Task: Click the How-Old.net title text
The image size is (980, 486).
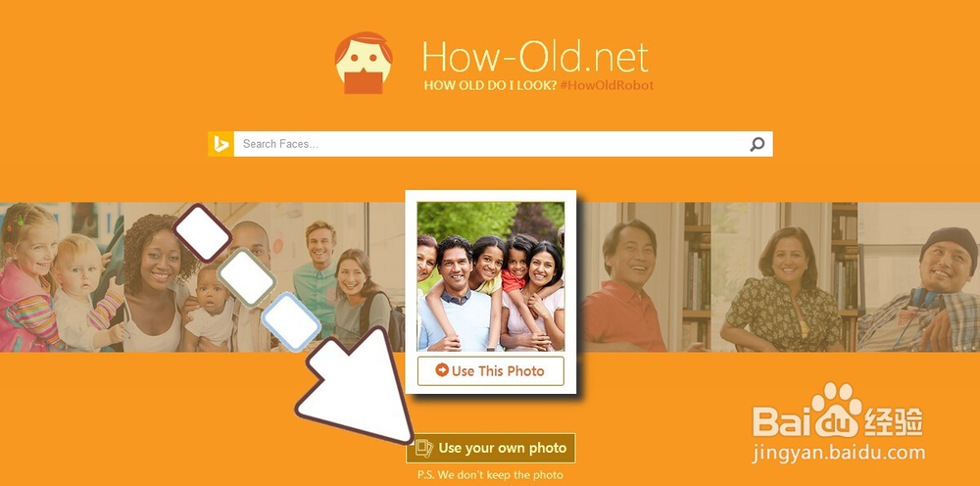Action: [536, 58]
